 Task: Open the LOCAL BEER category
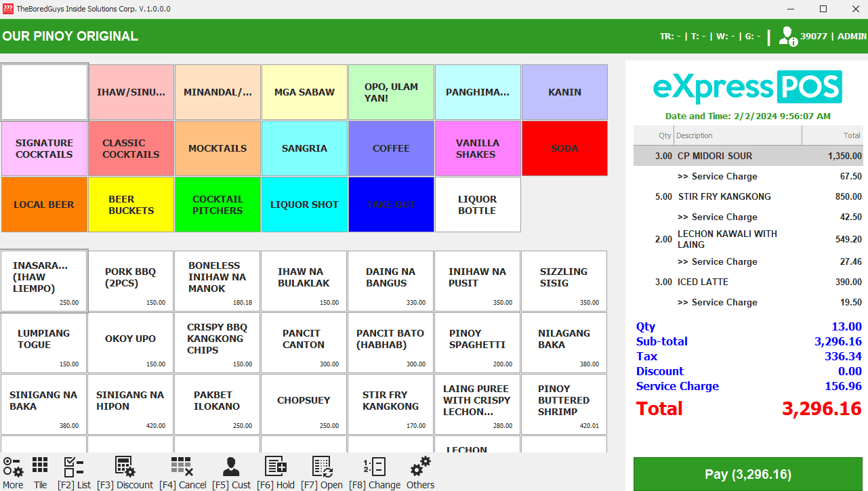(44, 205)
